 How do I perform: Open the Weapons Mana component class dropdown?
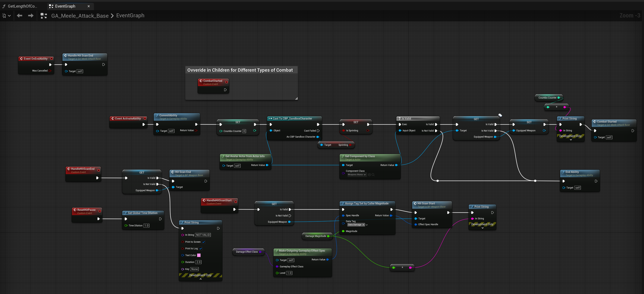click(x=356, y=175)
